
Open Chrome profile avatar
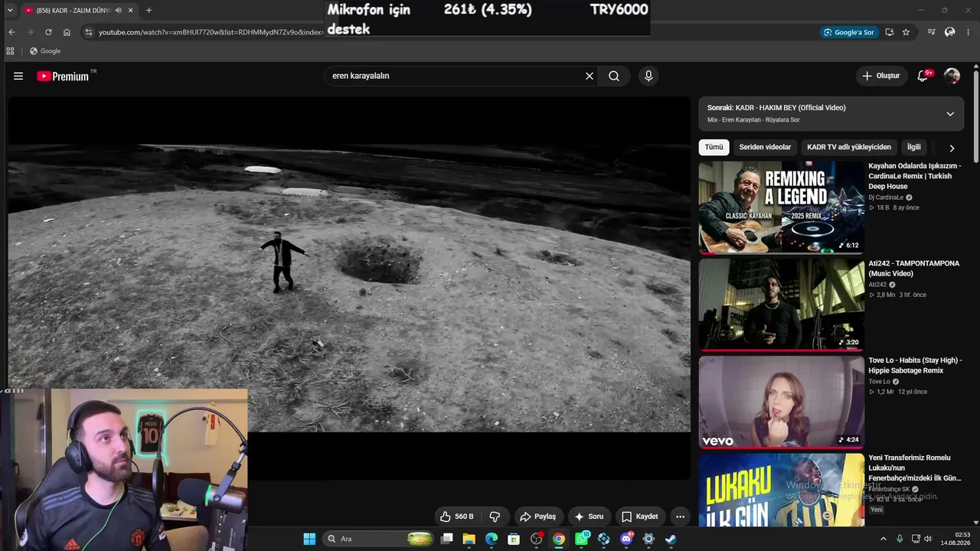pos(950,32)
